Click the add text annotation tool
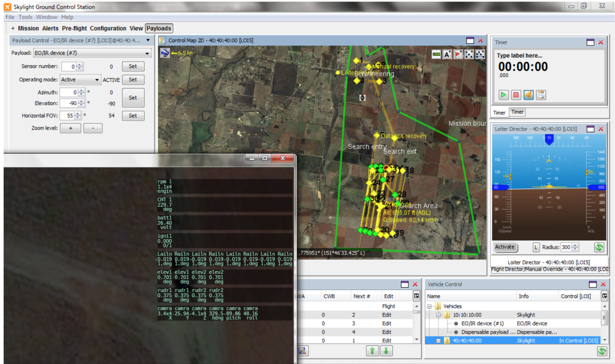Screen dimensions: 615x364 [x=447, y=54]
